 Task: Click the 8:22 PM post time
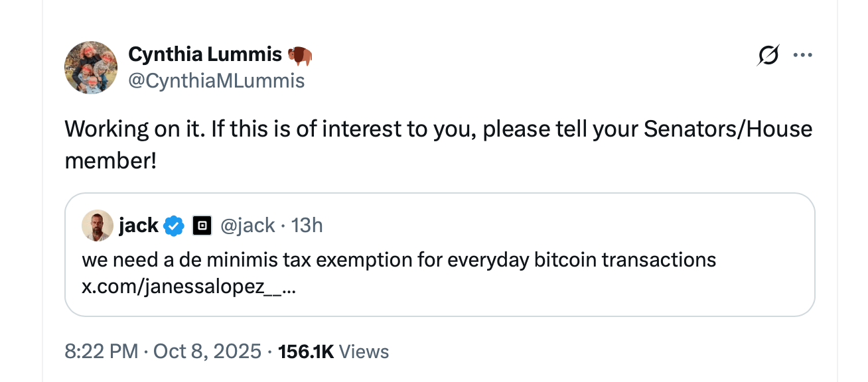[x=102, y=351]
